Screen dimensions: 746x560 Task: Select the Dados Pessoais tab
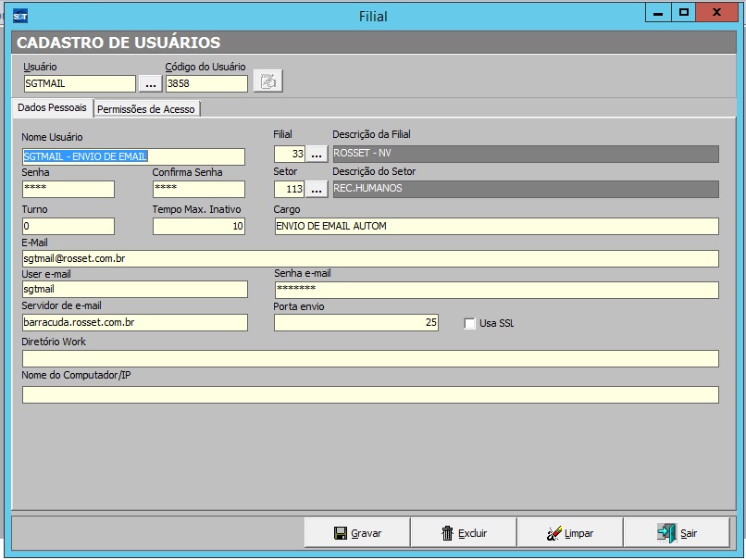(52, 108)
